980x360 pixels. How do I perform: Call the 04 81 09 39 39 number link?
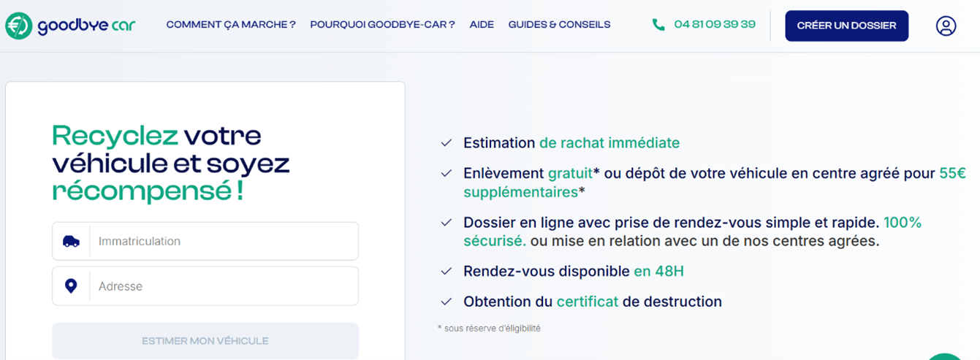(x=715, y=25)
